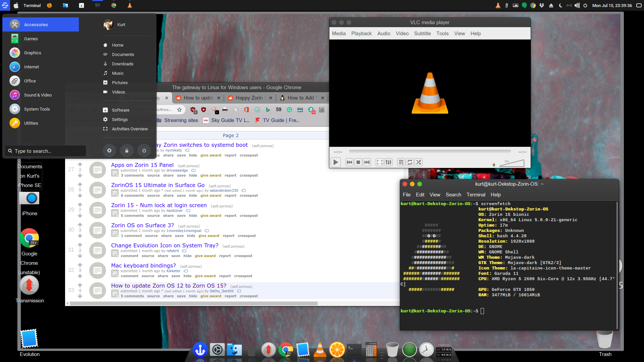The height and width of the screenshot is (362, 644).
Task: Toggle VLC random shuffle playback
Action: [x=419, y=162]
